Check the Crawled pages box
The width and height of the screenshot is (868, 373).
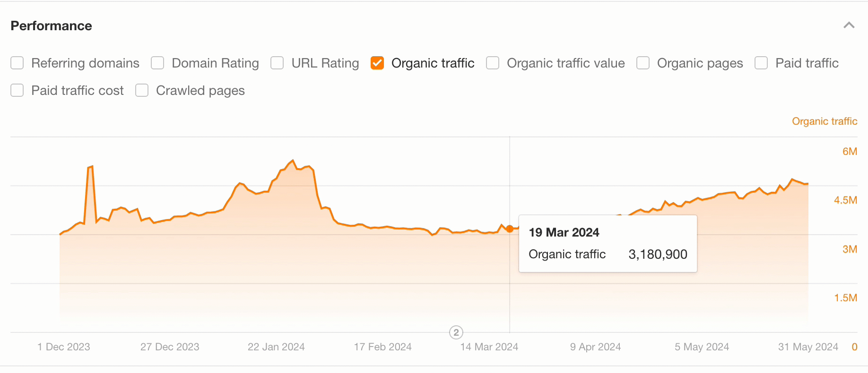(x=142, y=91)
